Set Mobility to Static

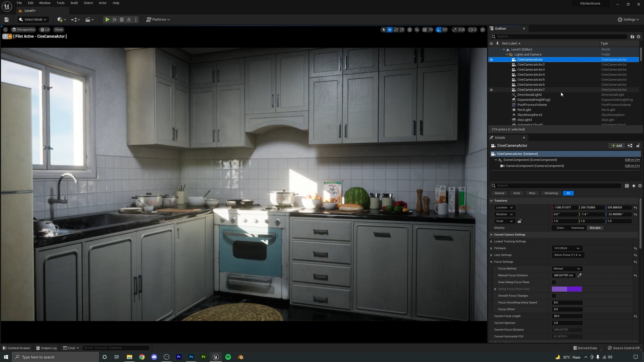(560, 228)
